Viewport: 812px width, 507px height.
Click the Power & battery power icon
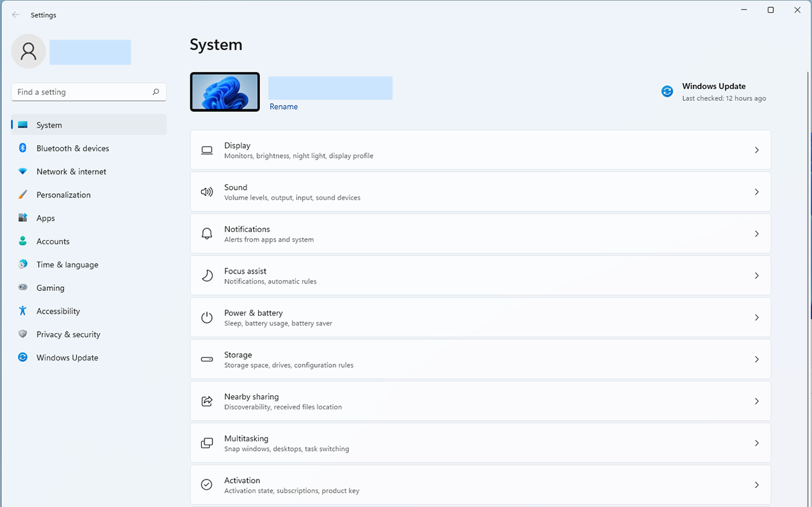(x=207, y=318)
